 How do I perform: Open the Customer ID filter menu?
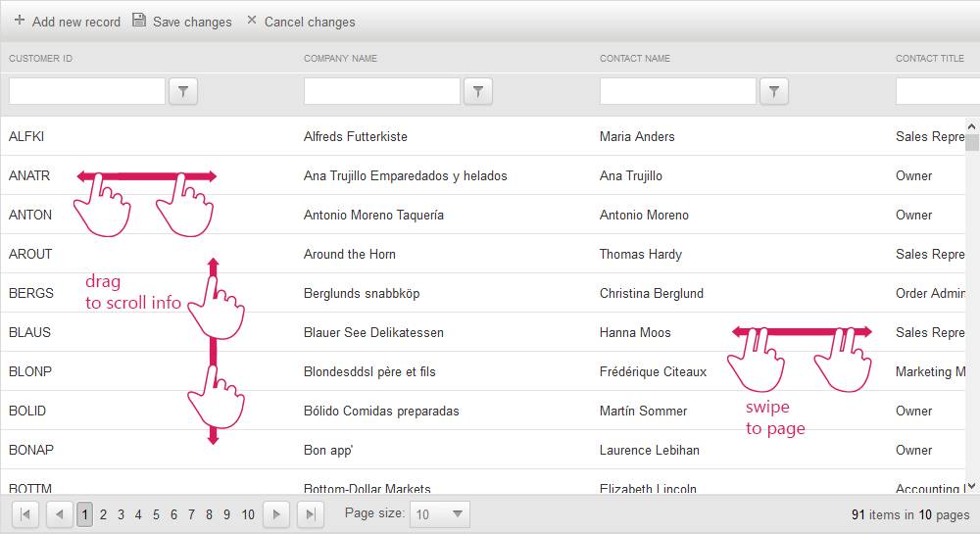[x=183, y=92]
